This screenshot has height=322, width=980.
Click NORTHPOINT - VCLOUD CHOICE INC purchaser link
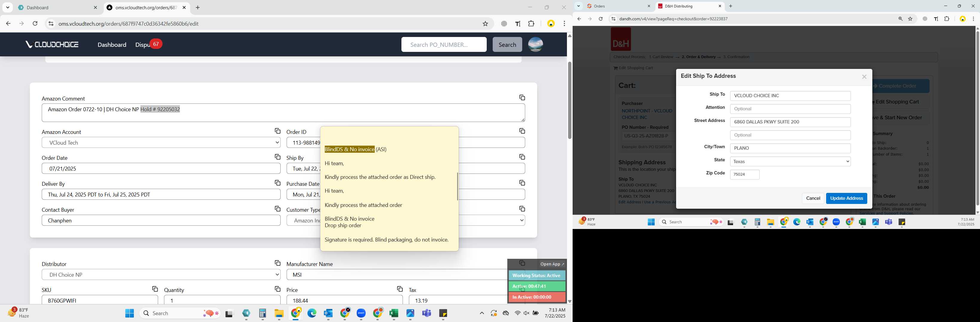(647, 114)
